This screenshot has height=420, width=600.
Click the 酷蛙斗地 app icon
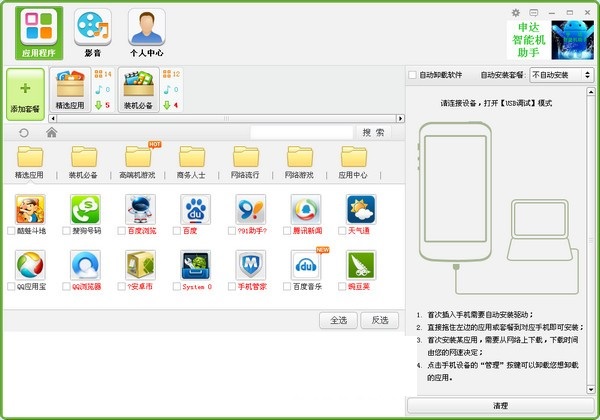click(x=30, y=209)
